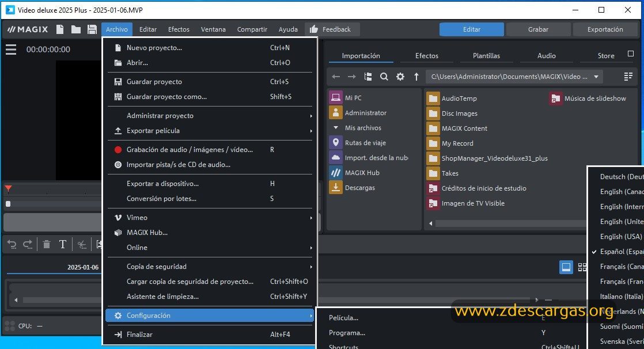
Task: Open the Efectos menu
Action: pyautogui.click(x=179, y=29)
